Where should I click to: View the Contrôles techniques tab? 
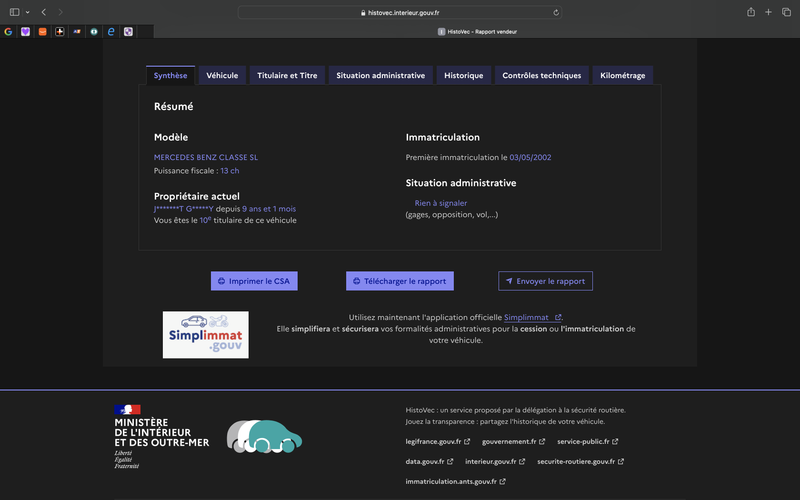click(541, 76)
